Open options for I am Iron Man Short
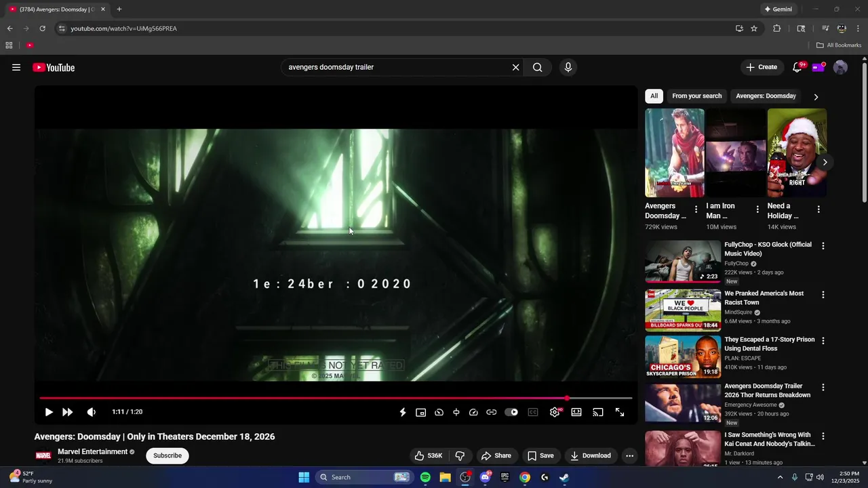Image resolution: width=868 pixels, height=488 pixels. tap(757, 209)
